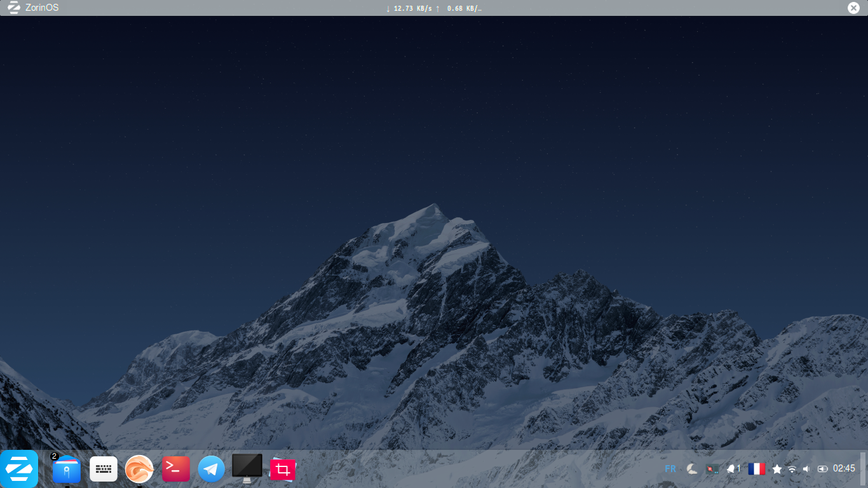Open the 02:45 clock calendar

[x=844, y=468]
